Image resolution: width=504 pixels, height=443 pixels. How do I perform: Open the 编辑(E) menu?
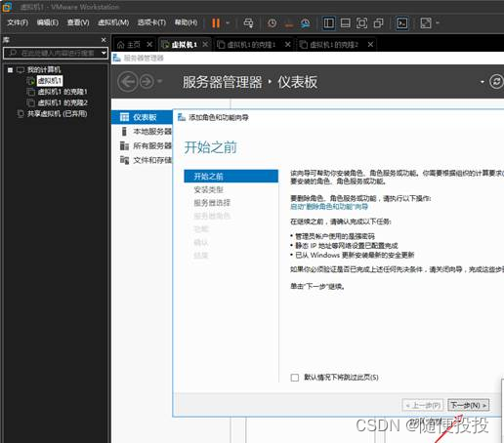pyautogui.click(x=48, y=22)
